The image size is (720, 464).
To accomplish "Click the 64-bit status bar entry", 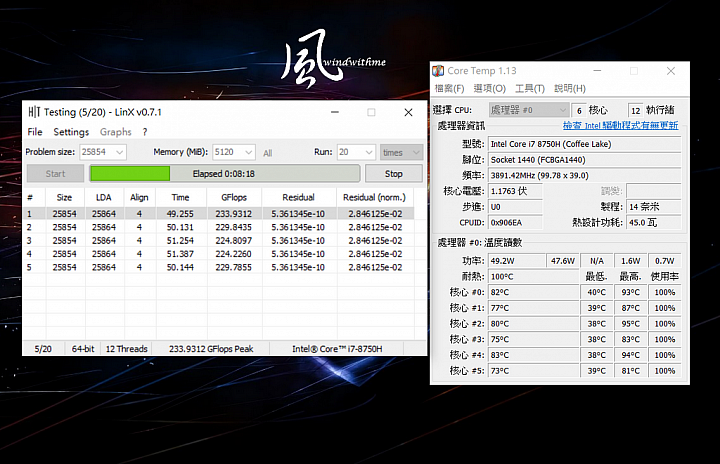I will [83, 349].
